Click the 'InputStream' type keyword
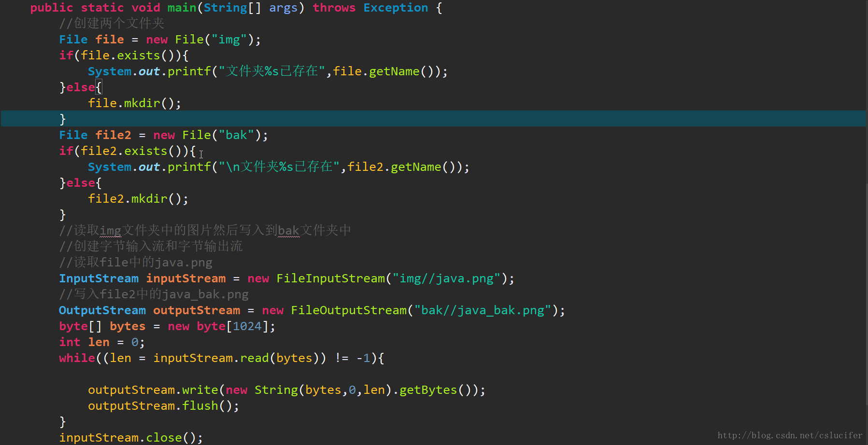The image size is (868, 445). point(99,278)
